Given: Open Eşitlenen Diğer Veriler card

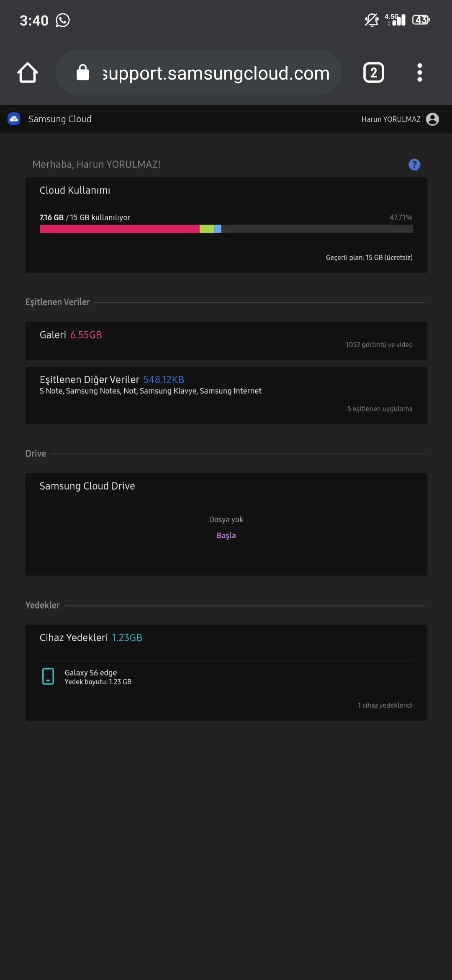Looking at the screenshot, I should tap(226, 395).
